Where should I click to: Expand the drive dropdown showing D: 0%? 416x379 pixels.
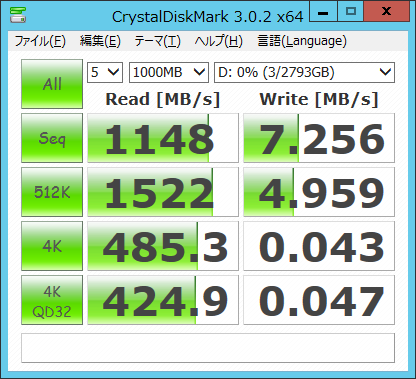tap(304, 72)
